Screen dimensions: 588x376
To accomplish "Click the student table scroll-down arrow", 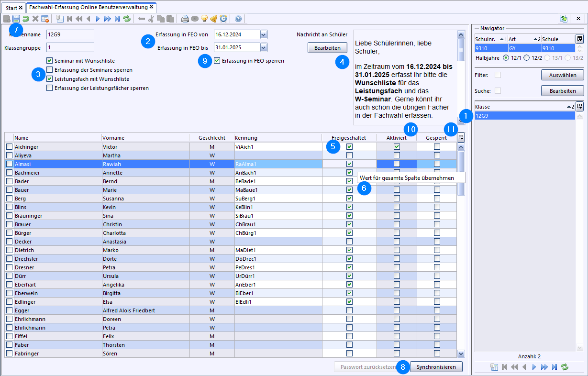I will (461, 354).
